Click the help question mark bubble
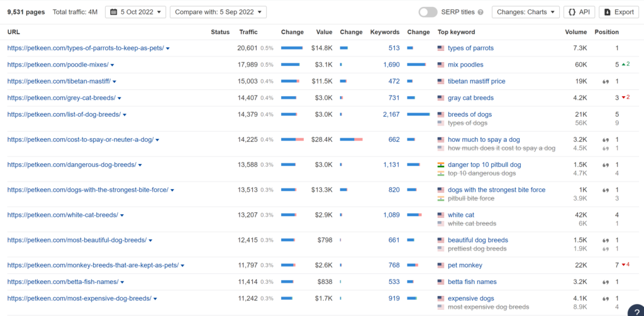The width and height of the screenshot is (644, 316). (636, 310)
